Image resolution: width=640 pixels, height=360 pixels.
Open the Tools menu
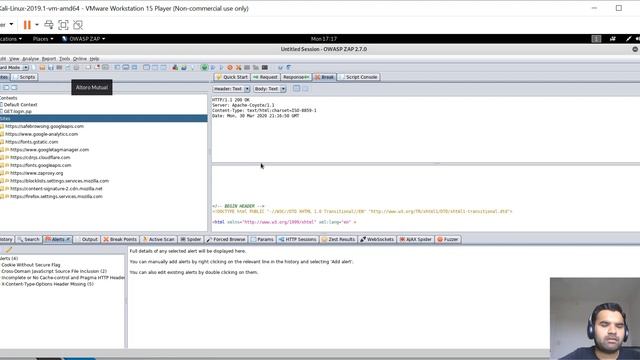tap(64, 59)
